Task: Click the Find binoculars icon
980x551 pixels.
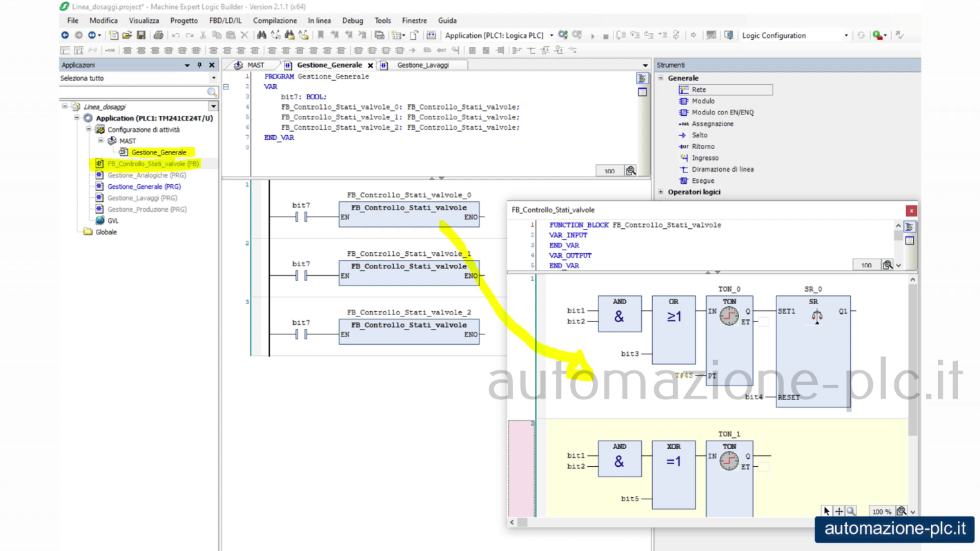Action: 262,35
